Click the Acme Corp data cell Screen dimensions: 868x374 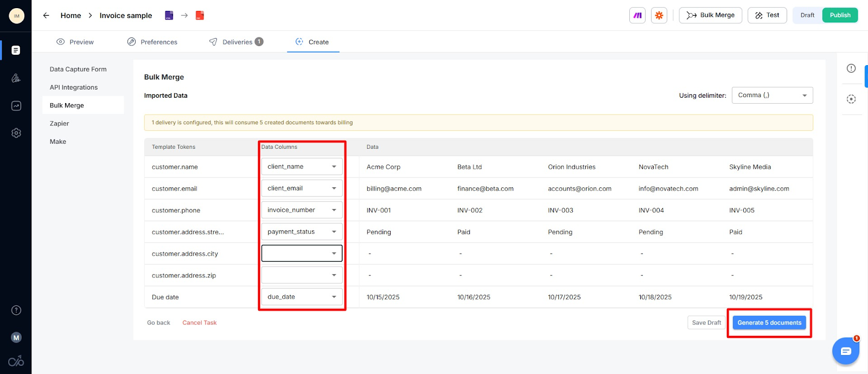[x=384, y=167]
